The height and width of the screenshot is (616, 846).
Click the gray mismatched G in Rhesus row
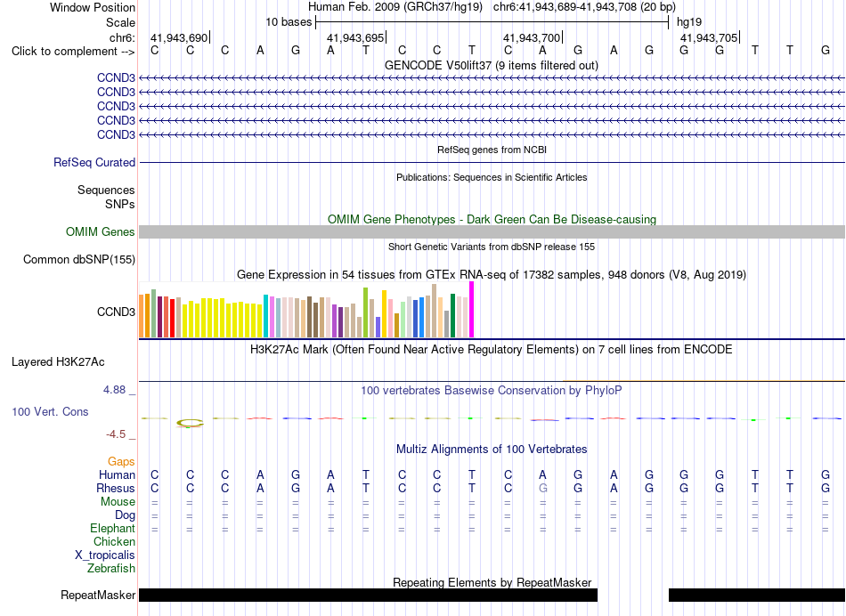543,488
